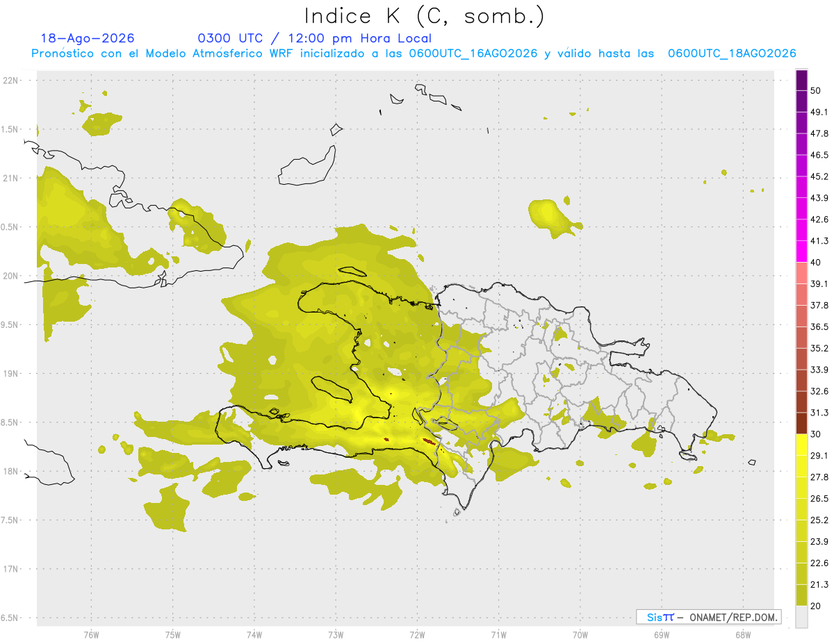Click the "74W" longitude label

(x=254, y=635)
